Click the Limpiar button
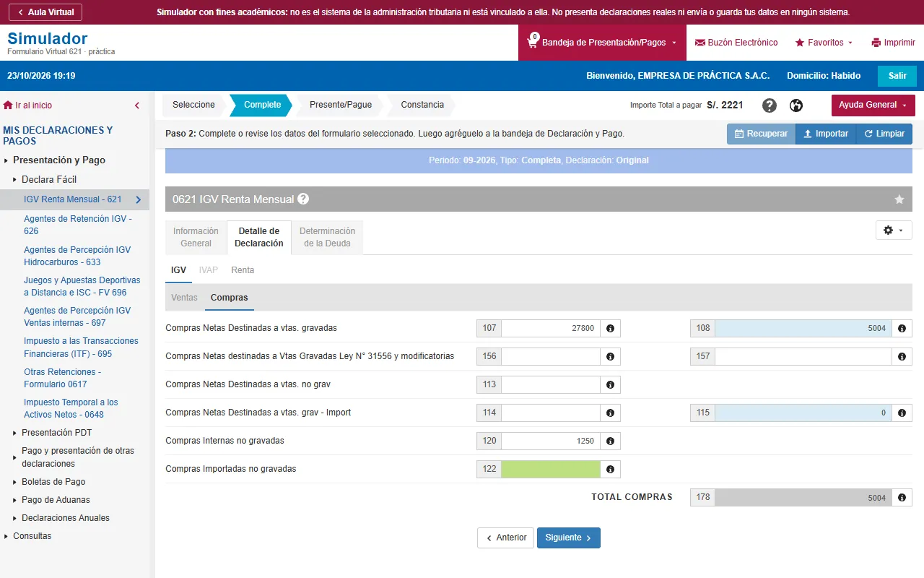 884,134
